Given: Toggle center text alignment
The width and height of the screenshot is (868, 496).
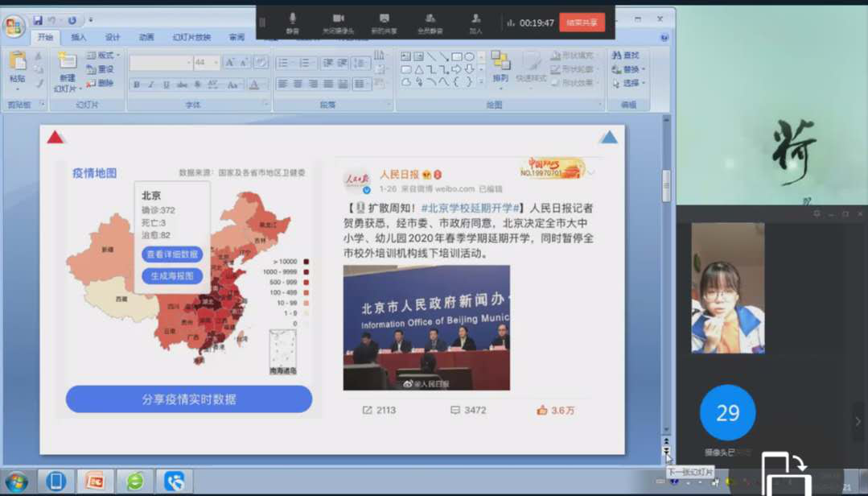Looking at the screenshot, I should (298, 84).
